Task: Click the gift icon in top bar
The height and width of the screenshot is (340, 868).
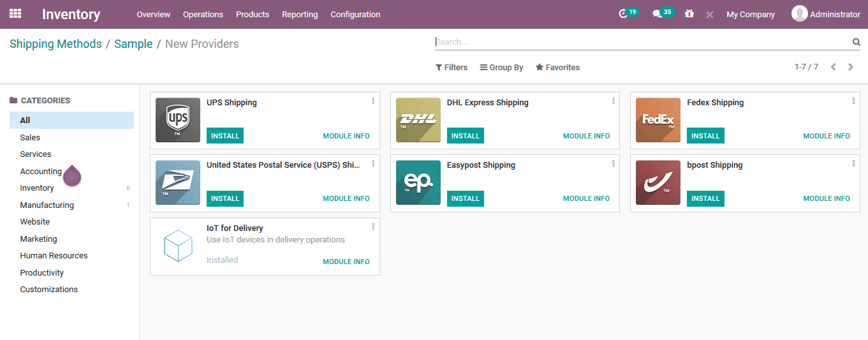Action: (689, 13)
